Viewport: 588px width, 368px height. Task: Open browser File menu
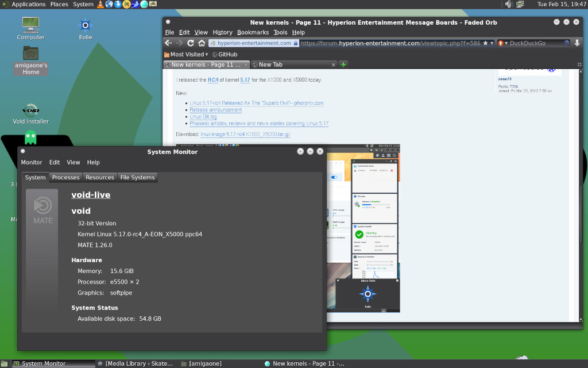click(169, 32)
